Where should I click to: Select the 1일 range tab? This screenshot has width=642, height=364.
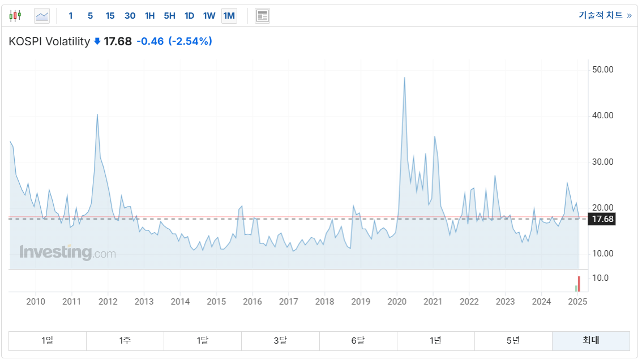pos(48,341)
